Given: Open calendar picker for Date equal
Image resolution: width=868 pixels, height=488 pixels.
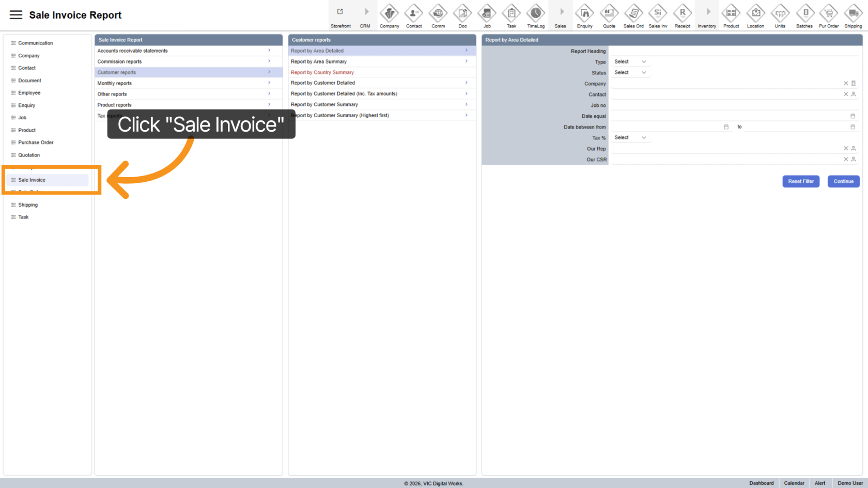Looking at the screenshot, I should (853, 116).
